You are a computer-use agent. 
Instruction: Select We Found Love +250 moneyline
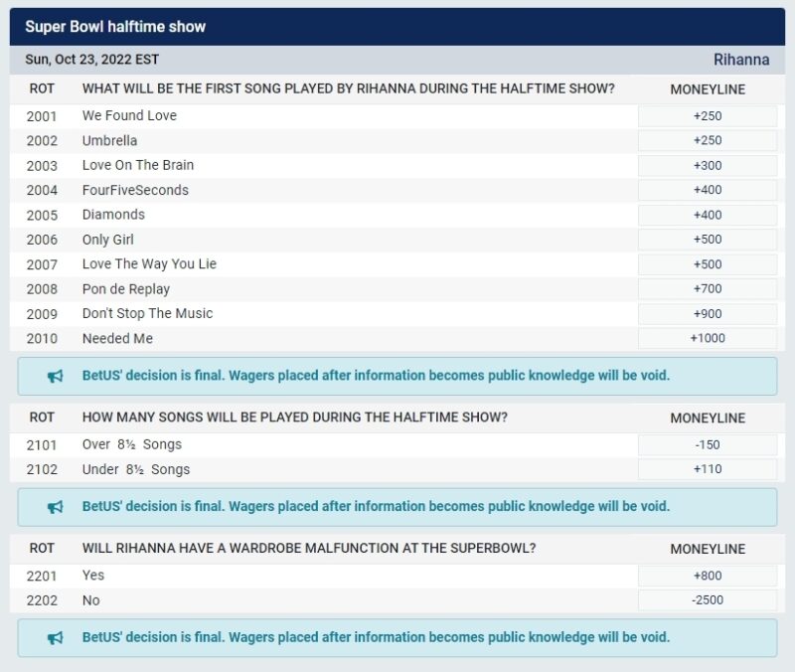pyautogui.click(x=708, y=116)
